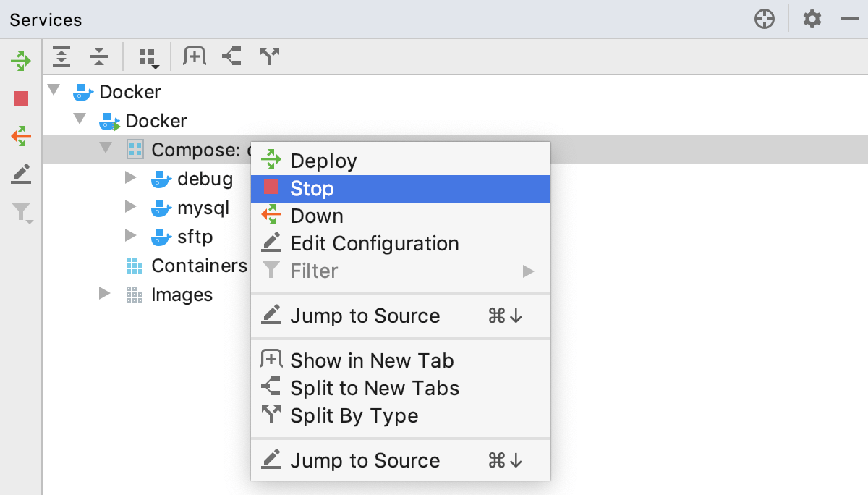Viewport: 868px width, 495px height.
Task: Click the red Stop square in sidebar toolbar
Action: click(x=20, y=98)
